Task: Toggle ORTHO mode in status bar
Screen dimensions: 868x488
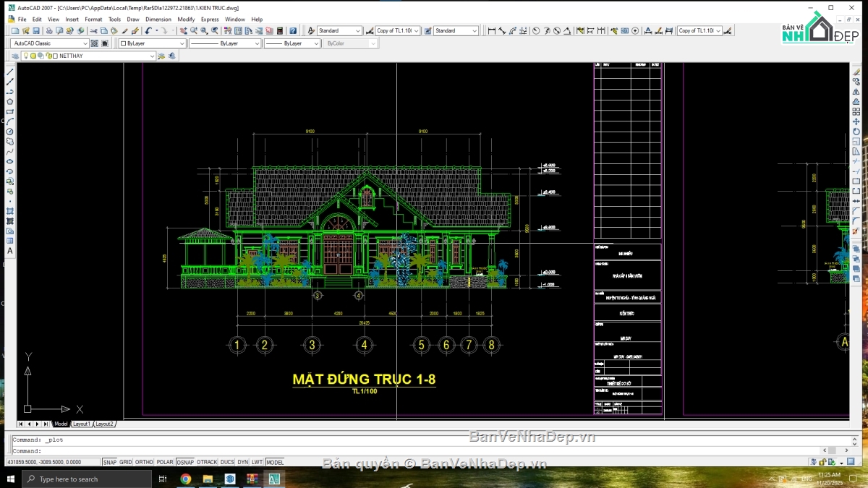Action: 144,462
